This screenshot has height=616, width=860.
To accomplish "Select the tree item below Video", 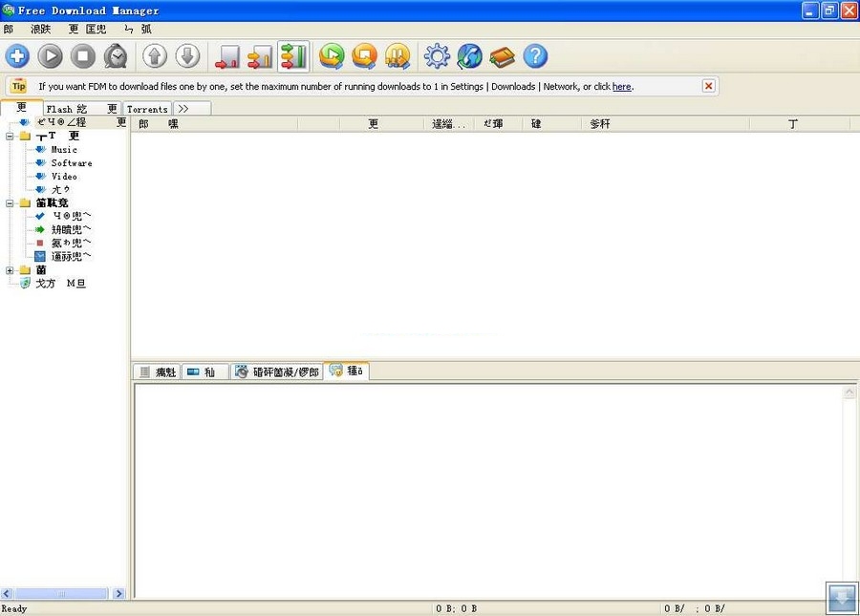I will (61, 190).
